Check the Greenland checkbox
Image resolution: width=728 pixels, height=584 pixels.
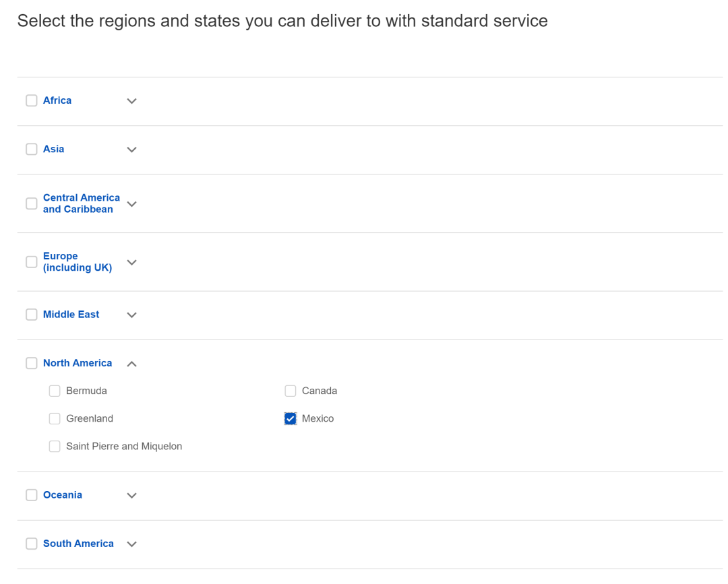click(x=55, y=419)
